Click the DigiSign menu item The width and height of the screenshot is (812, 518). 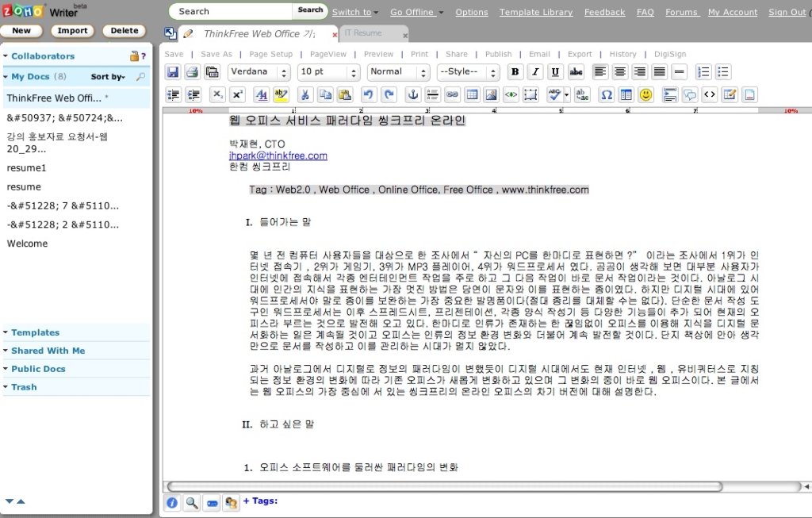point(670,54)
